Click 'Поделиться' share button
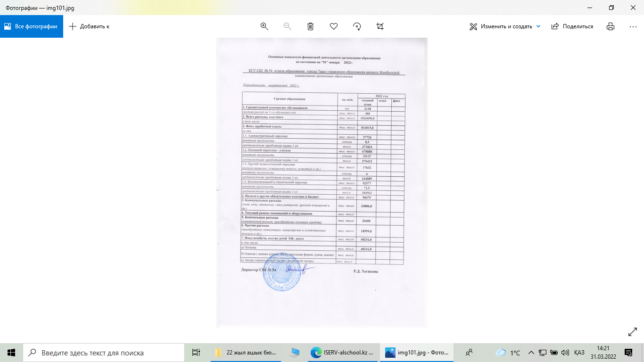 click(572, 26)
